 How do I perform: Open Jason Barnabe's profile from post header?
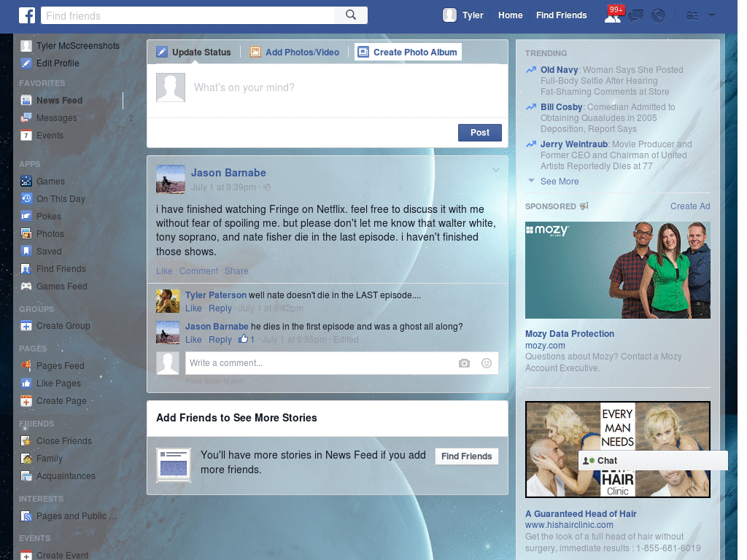pyautogui.click(x=228, y=173)
